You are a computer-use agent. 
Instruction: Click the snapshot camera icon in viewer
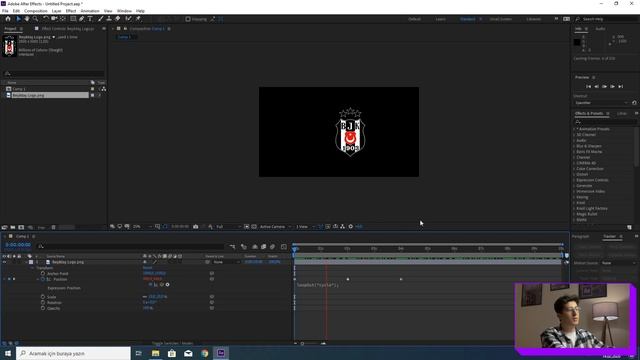[196, 227]
